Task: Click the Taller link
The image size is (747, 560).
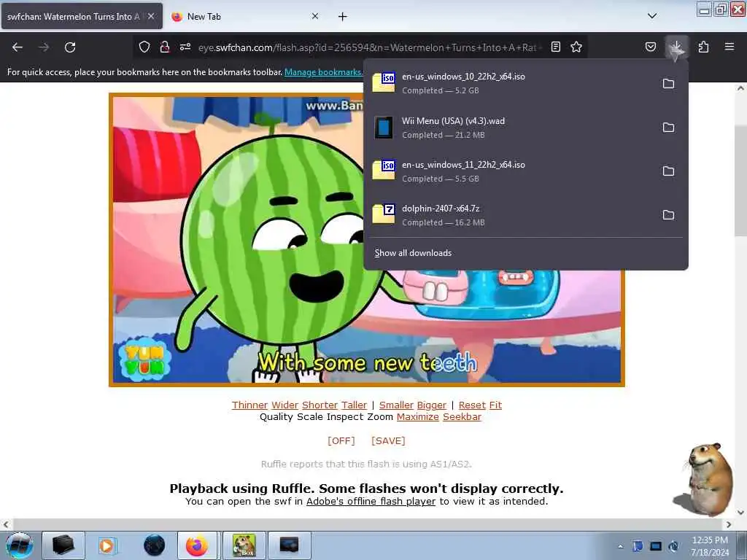Action: click(x=354, y=405)
